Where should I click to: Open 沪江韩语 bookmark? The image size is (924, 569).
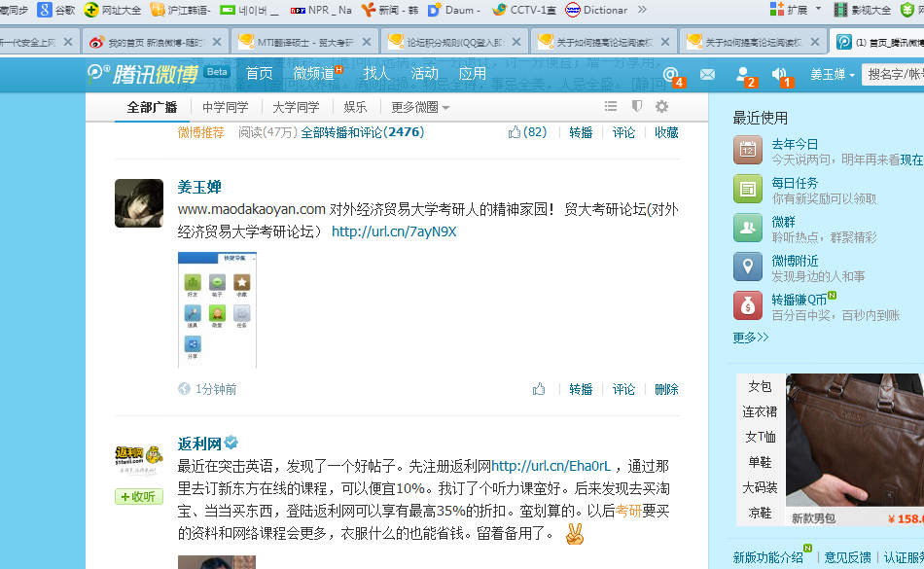point(180,10)
